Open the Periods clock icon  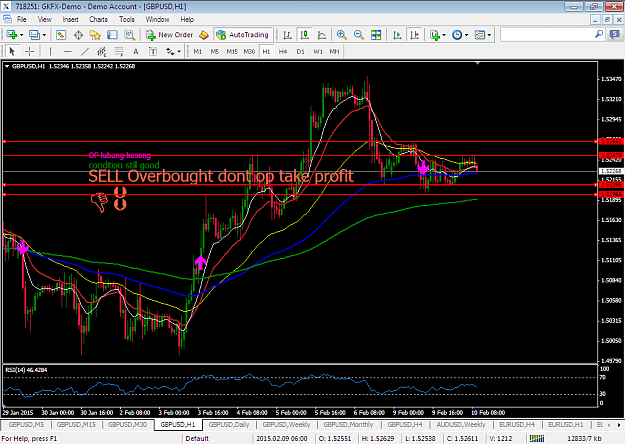coord(457,35)
